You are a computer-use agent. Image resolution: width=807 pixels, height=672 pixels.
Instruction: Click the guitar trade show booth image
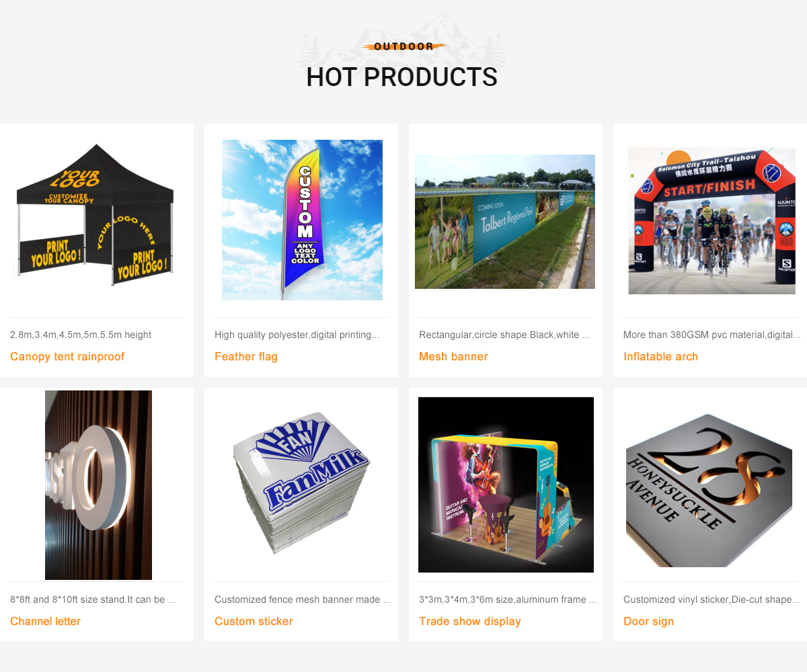(506, 485)
